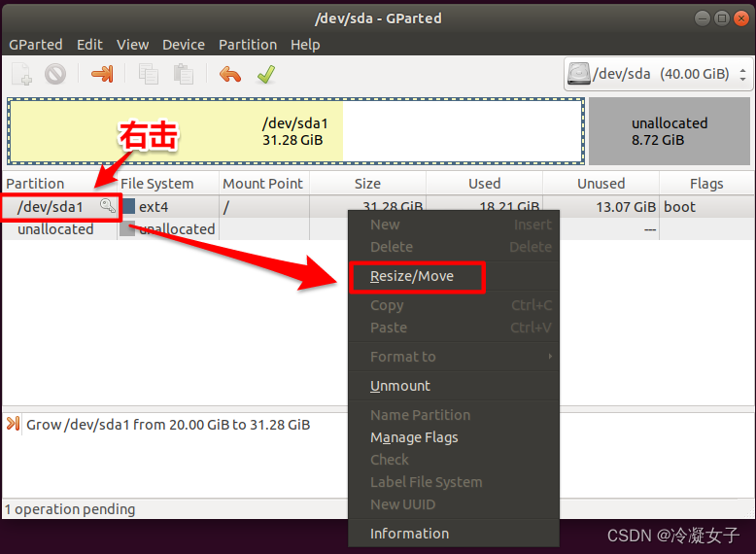The height and width of the screenshot is (554, 756).
Task: Click the Paste partition toolbar icon
Action: [184, 74]
